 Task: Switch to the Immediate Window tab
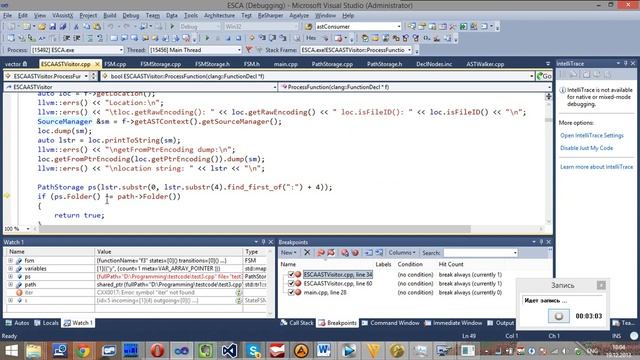[453, 323]
